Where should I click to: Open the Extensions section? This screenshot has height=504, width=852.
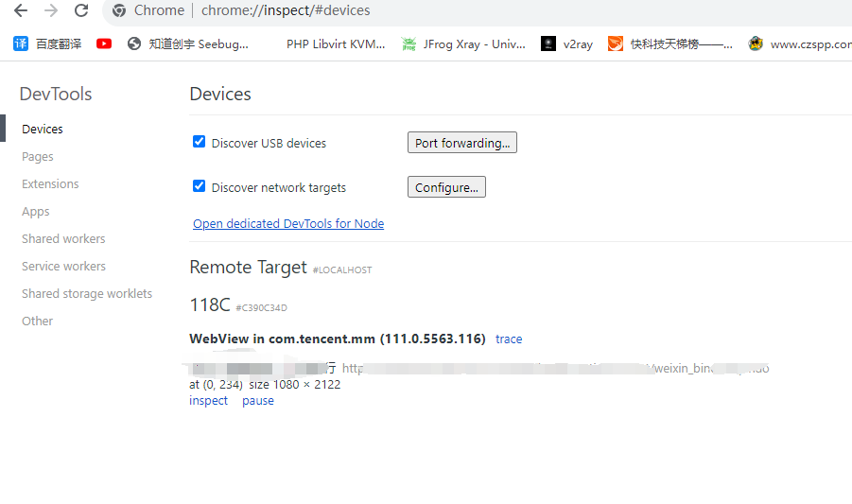click(x=50, y=184)
